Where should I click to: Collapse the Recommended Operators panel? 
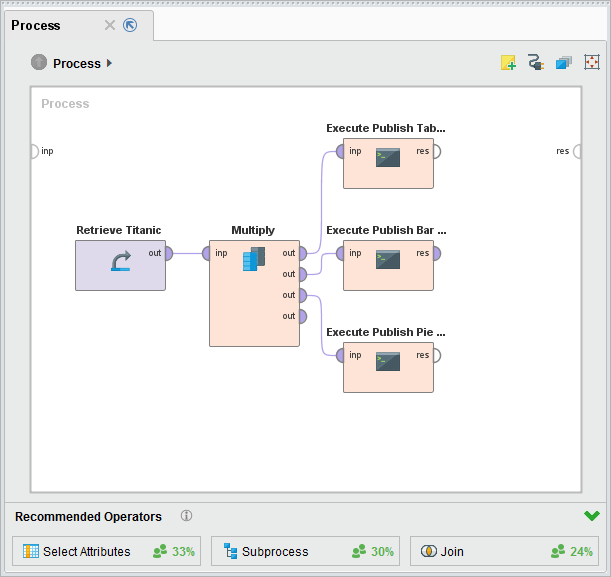[592, 516]
